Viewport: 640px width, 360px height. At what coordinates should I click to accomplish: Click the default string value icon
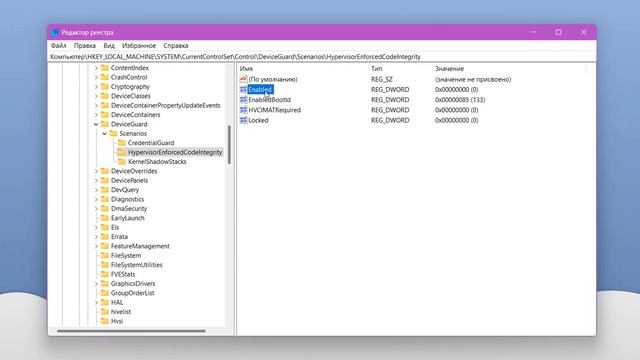click(243, 79)
